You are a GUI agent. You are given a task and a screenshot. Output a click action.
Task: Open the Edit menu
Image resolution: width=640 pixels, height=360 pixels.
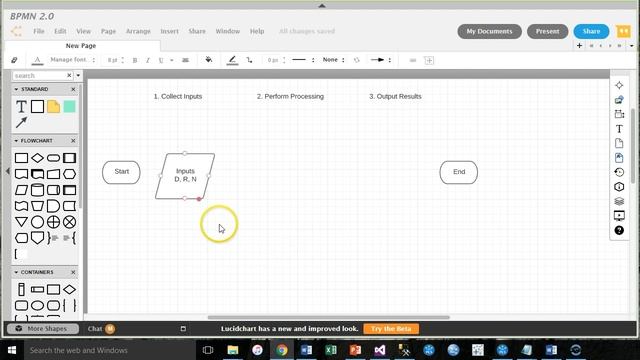(x=60, y=31)
